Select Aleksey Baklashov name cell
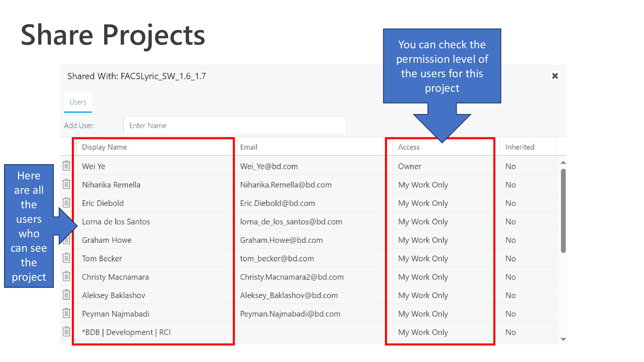This screenshot has height=362, width=644. (x=113, y=296)
